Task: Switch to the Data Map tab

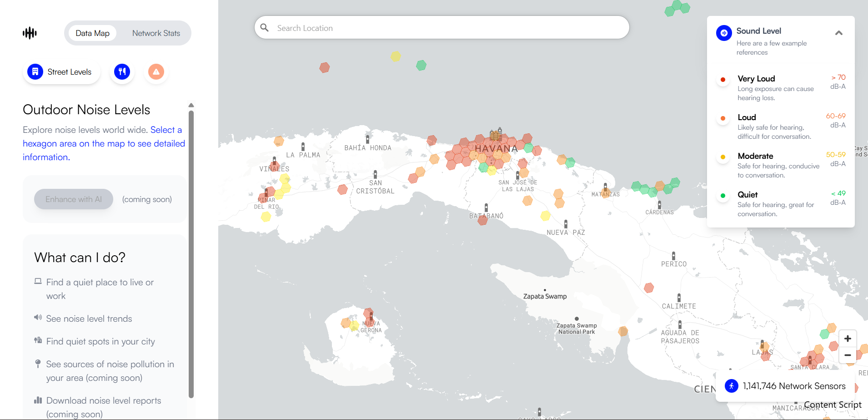Action: point(92,33)
